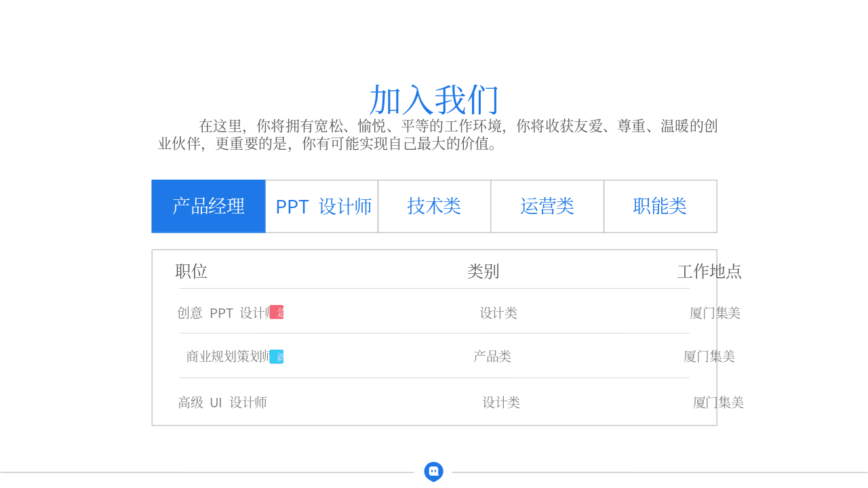Select 设计类 in the 高级 UI 设计师 row
Viewport: 868px width, 488px height.
click(x=501, y=403)
